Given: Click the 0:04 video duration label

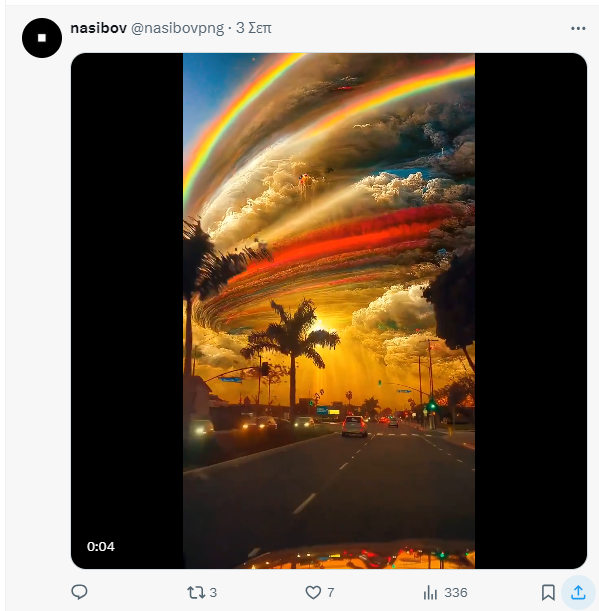Looking at the screenshot, I should (x=101, y=546).
